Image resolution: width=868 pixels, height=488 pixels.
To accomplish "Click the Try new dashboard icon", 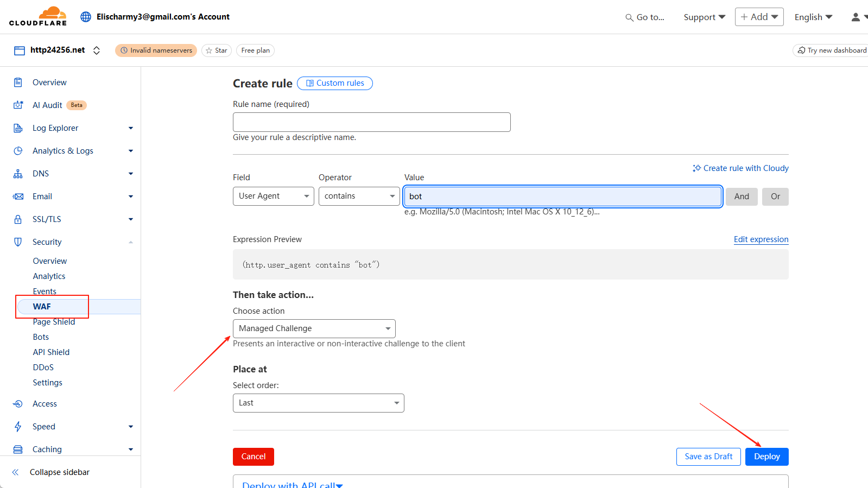I will (x=801, y=50).
